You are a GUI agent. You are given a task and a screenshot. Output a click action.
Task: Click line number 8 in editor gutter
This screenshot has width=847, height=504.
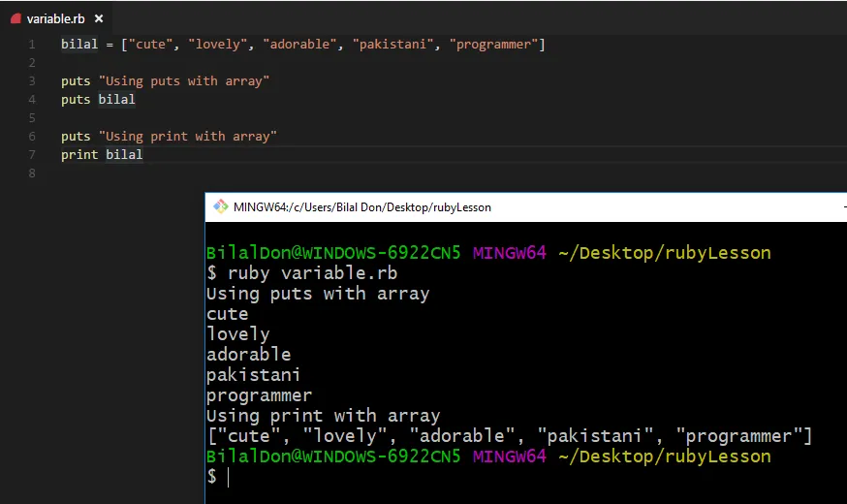click(x=32, y=173)
